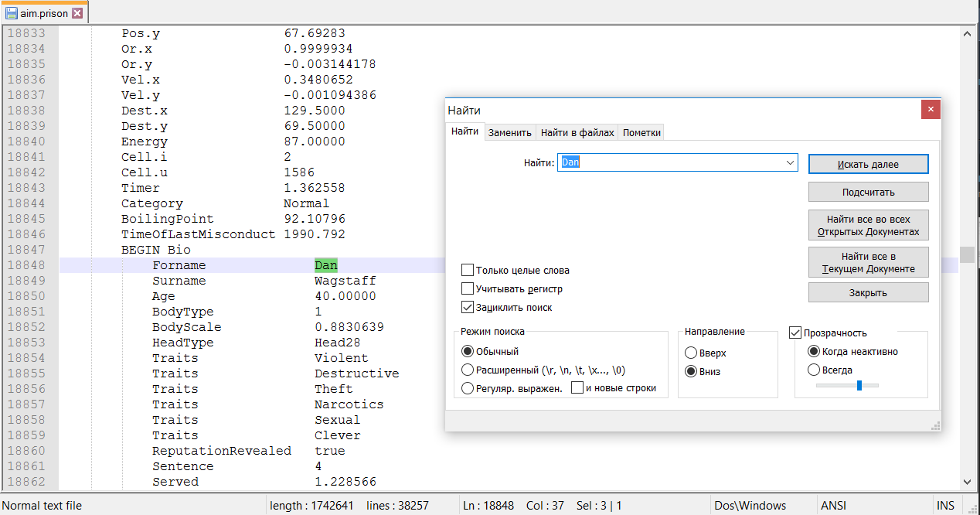Select Когда неактивно transparency option
Image resolution: width=980 pixels, height=515 pixels.
813,351
